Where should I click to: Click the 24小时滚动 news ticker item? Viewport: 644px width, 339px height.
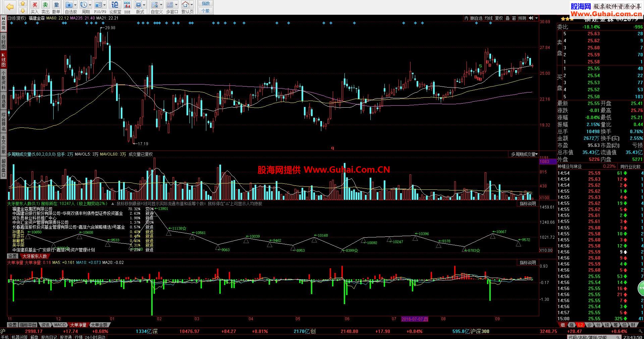tap(95, 337)
